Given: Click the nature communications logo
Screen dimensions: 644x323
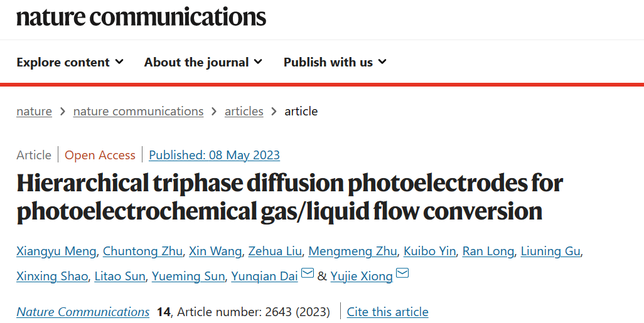Looking at the screenshot, I should 141,17.
